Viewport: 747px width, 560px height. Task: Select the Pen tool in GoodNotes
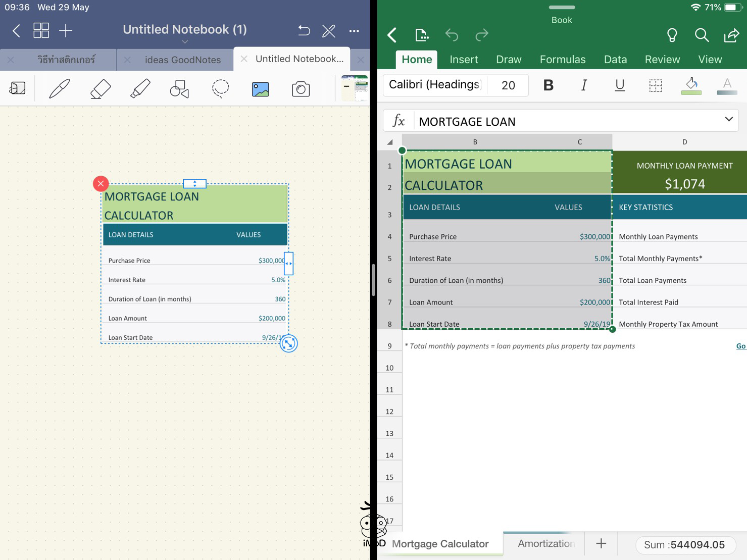click(60, 89)
